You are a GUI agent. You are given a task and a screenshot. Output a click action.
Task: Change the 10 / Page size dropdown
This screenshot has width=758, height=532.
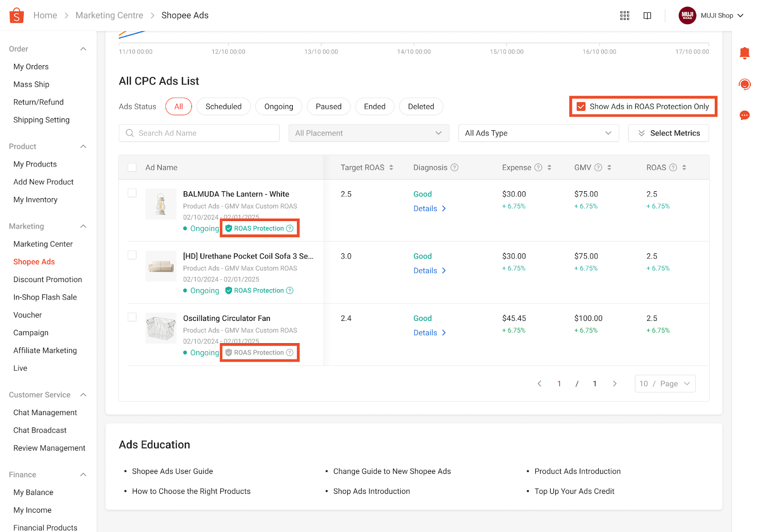click(x=665, y=384)
